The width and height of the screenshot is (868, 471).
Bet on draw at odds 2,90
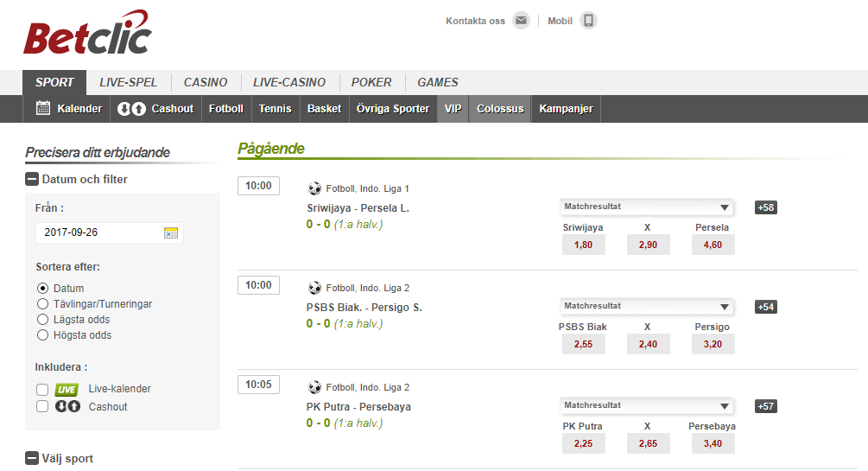649,245
